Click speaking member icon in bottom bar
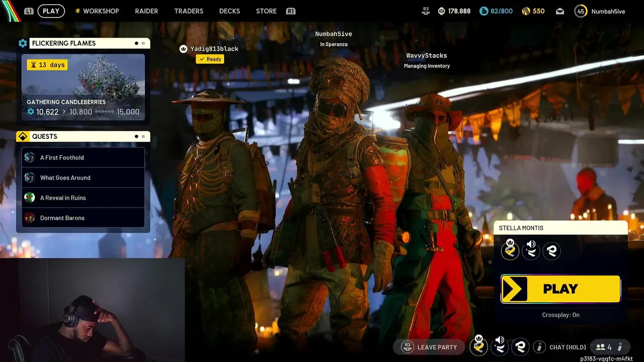This screenshot has width=644, height=362. pyautogui.click(x=500, y=346)
